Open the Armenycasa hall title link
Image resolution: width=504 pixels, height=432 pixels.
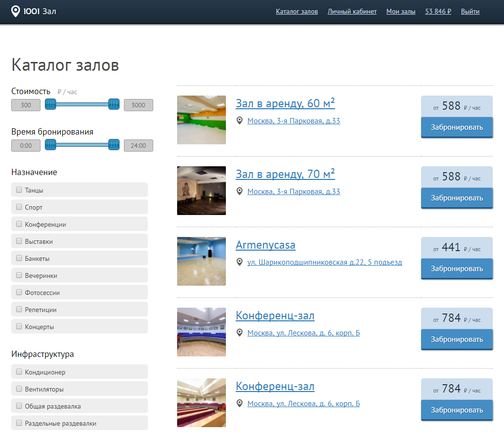coord(265,245)
